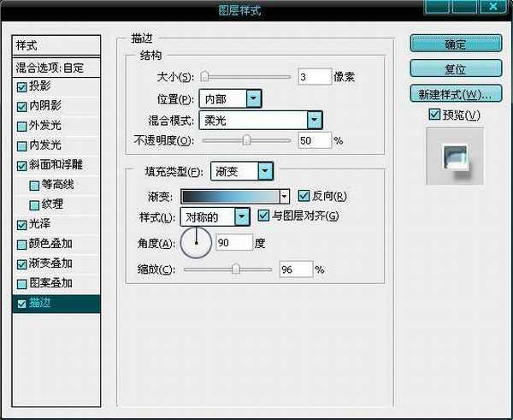Image resolution: width=513 pixels, height=420 pixels.
Task: Click the style preview thumbnail
Action: pyautogui.click(x=455, y=157)
